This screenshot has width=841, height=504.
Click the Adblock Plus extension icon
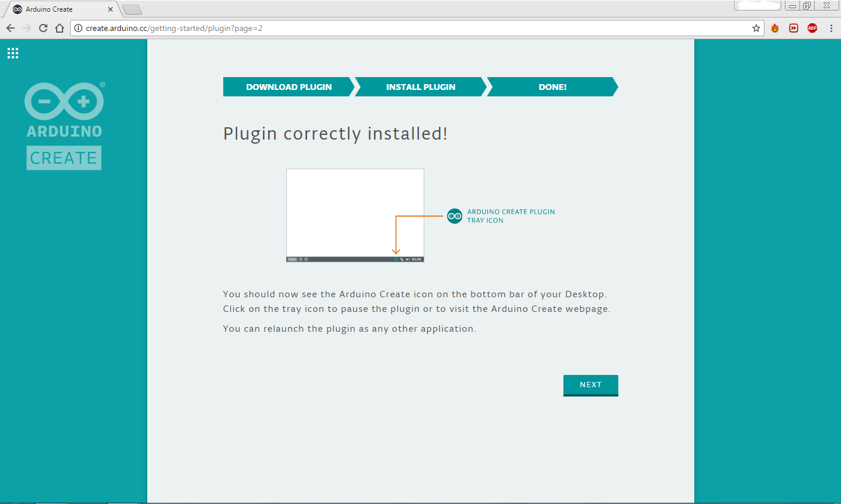pos(812,27)
